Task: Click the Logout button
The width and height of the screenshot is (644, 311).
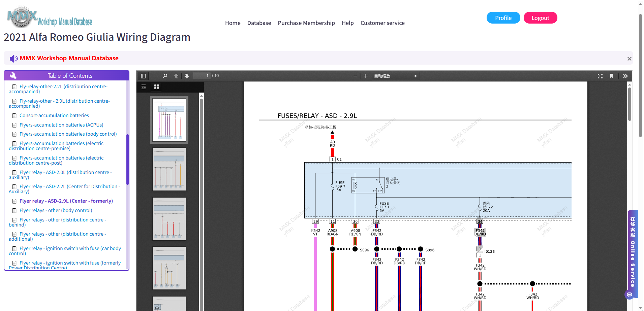Action: (x=540, y=18)
